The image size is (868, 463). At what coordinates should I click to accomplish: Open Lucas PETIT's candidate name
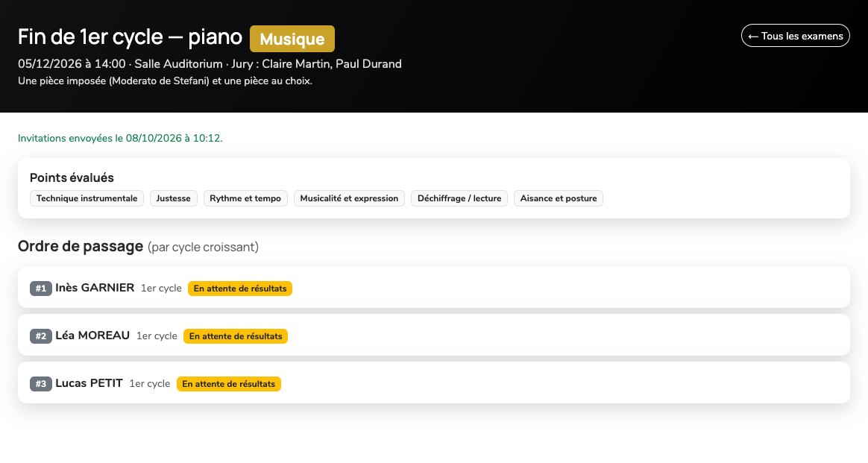89,382
